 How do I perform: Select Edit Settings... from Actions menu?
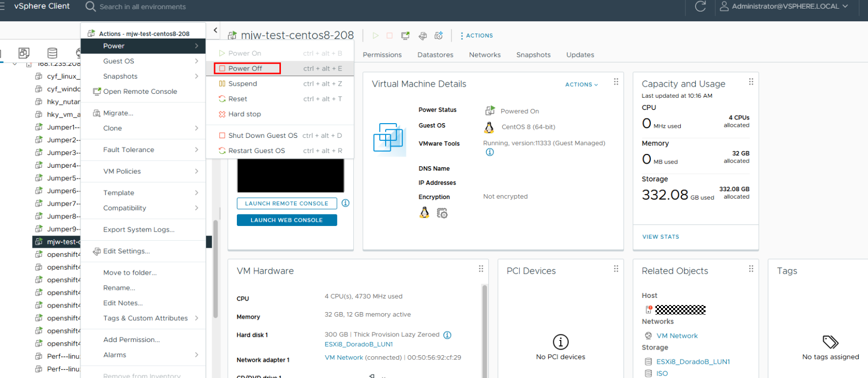[x=143, y=251]
